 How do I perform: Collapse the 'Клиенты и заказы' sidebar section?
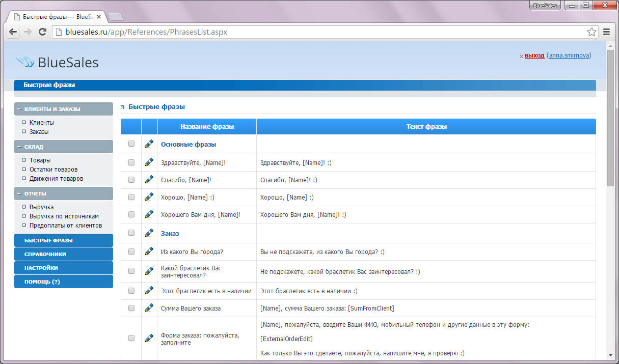19,109
